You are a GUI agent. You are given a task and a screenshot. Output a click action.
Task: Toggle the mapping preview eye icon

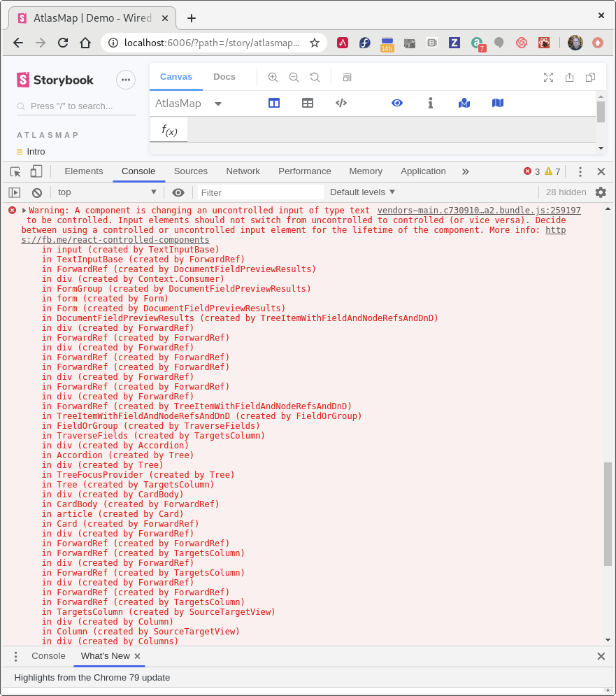(397, 102)
